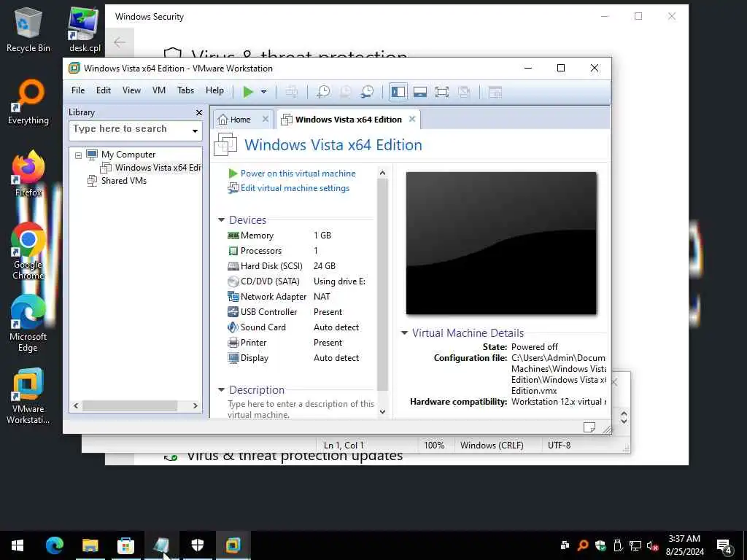Close the Windows Vista x64 Edition tab

(x=412, y=119)
